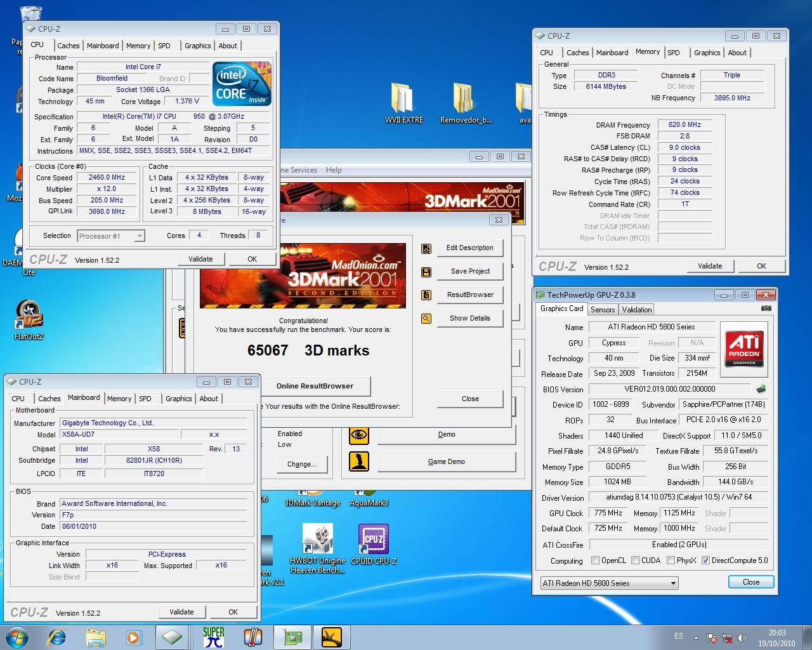Click the GPU-Z screenshot camera icon
The image size is (812, 650).
(766, 308)
